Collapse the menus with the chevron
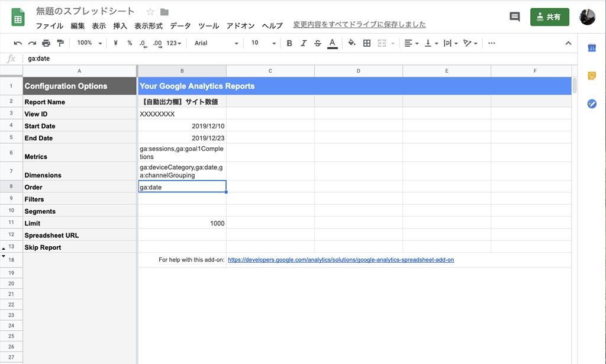 pyautogui.click(x=568, y=43)
